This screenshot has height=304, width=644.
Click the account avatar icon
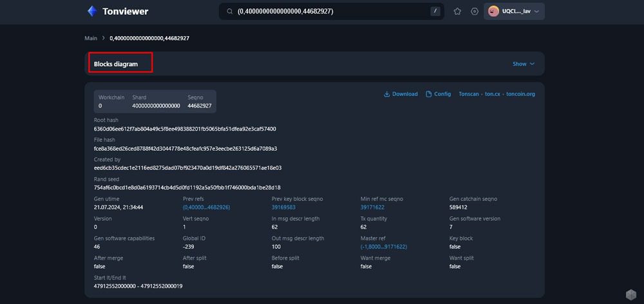[x=493, y=12]
